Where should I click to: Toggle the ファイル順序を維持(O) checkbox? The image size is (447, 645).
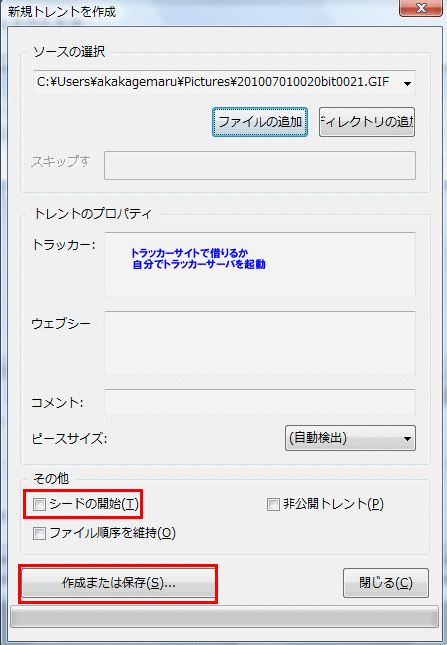[x=39, y=534]
